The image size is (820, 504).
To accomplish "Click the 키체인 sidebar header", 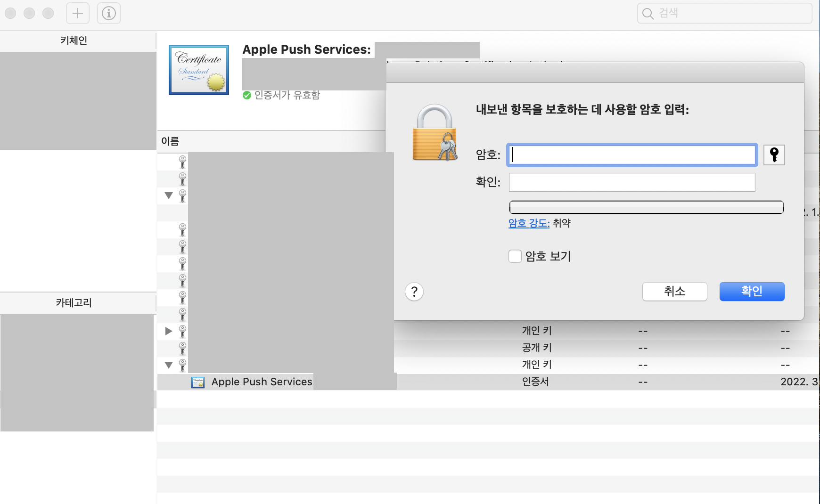I will [74, 41].
